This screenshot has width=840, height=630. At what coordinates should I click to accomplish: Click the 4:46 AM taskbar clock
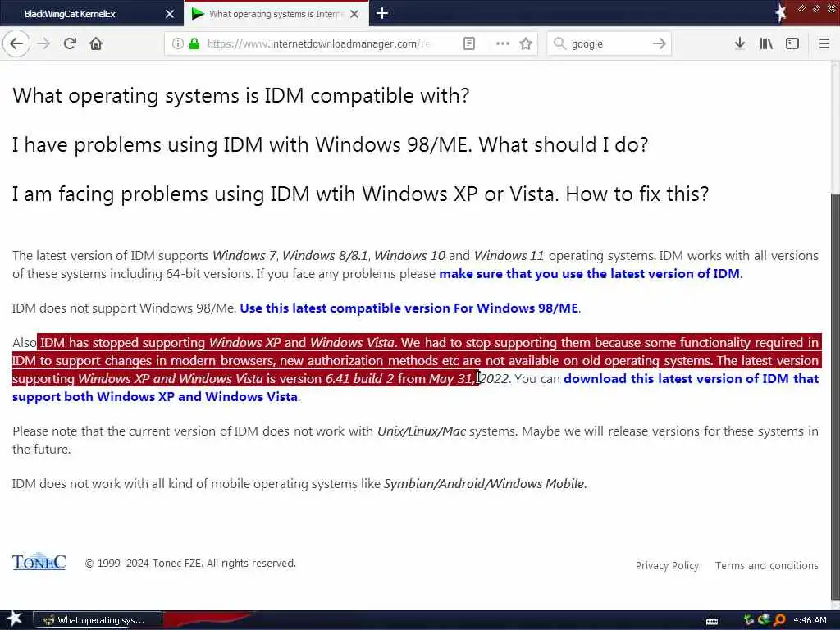(810, 620)
